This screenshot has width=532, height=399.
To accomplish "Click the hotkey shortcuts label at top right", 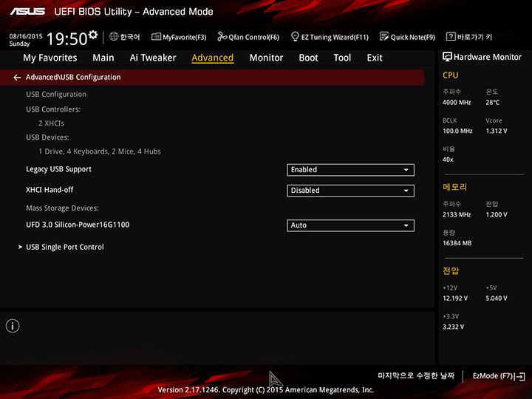I will (x=469, y=37).
